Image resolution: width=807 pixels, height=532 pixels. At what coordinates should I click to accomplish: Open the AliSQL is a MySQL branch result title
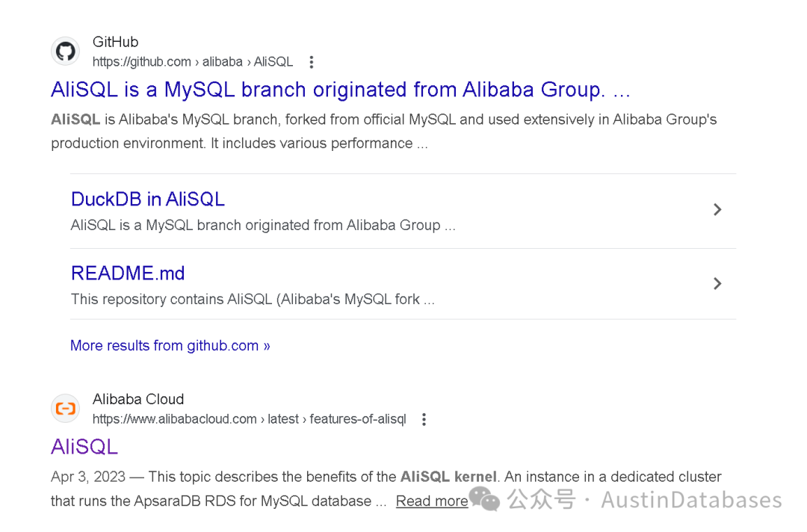[341, 90]
